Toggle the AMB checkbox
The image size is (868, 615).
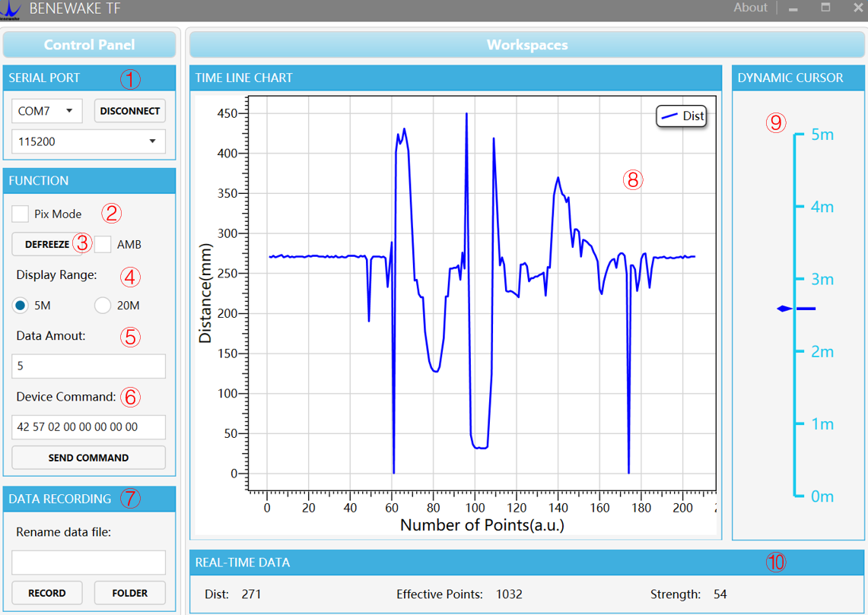103,244
